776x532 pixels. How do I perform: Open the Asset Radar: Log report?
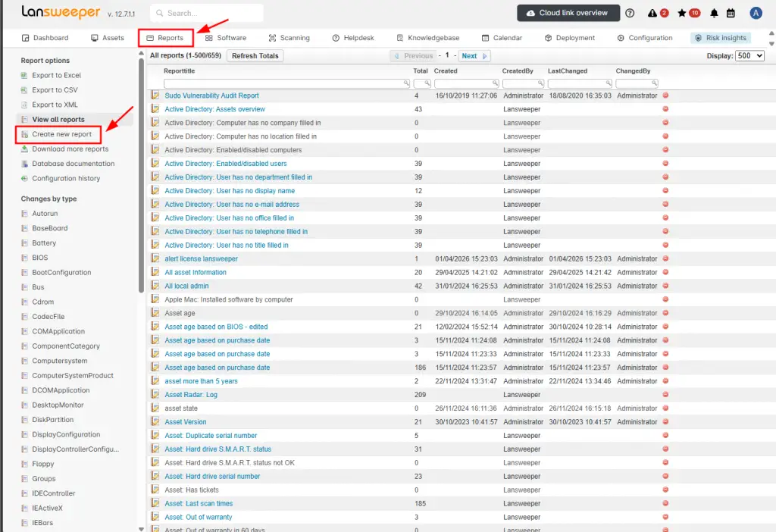[191, 394]
